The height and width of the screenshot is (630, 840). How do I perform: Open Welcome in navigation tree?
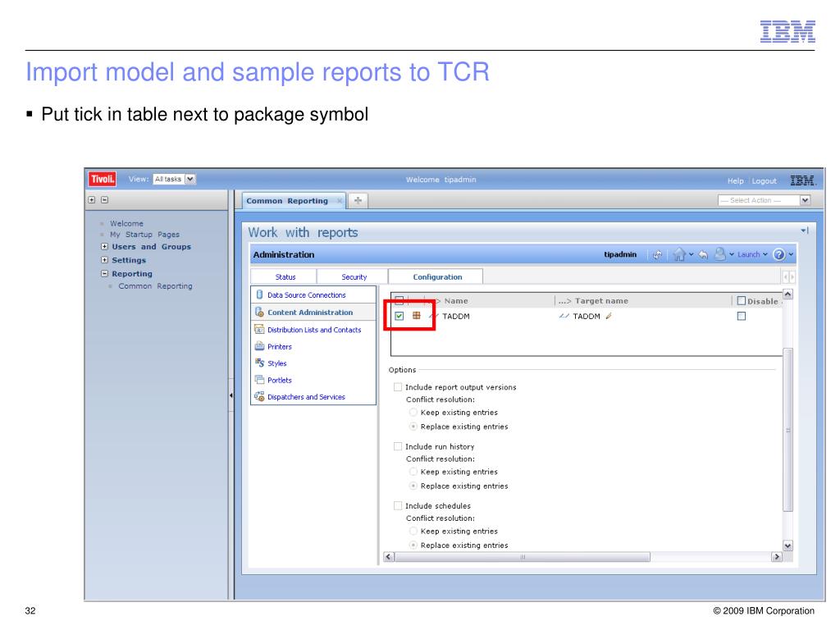(x=126, y=223)
